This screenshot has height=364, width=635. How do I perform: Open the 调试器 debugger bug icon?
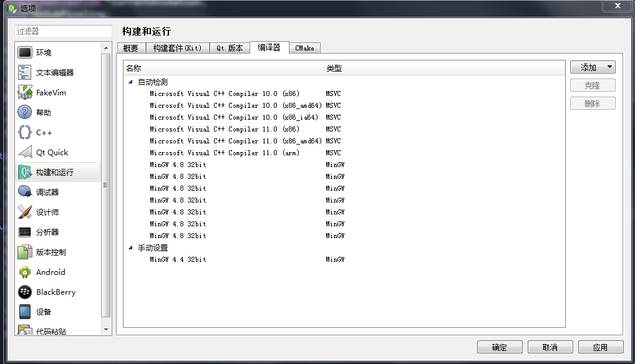(25, 192)
